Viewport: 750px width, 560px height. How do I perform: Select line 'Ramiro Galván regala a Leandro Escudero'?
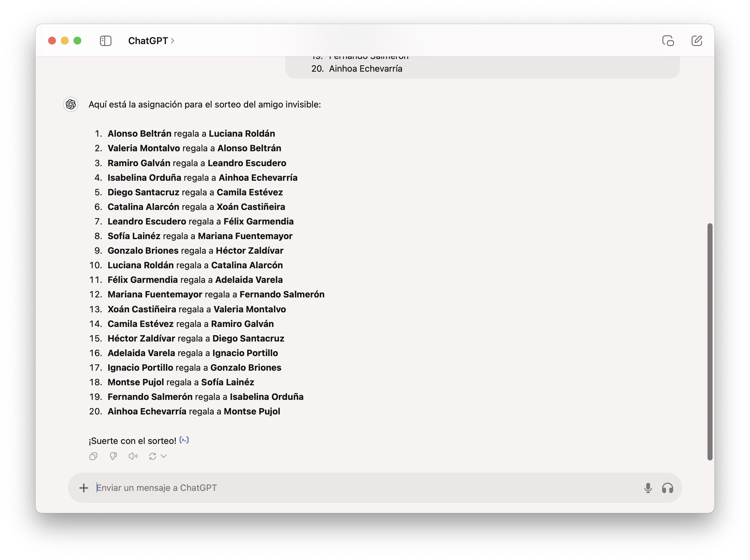pyautogui.click(x=197, y=163)
